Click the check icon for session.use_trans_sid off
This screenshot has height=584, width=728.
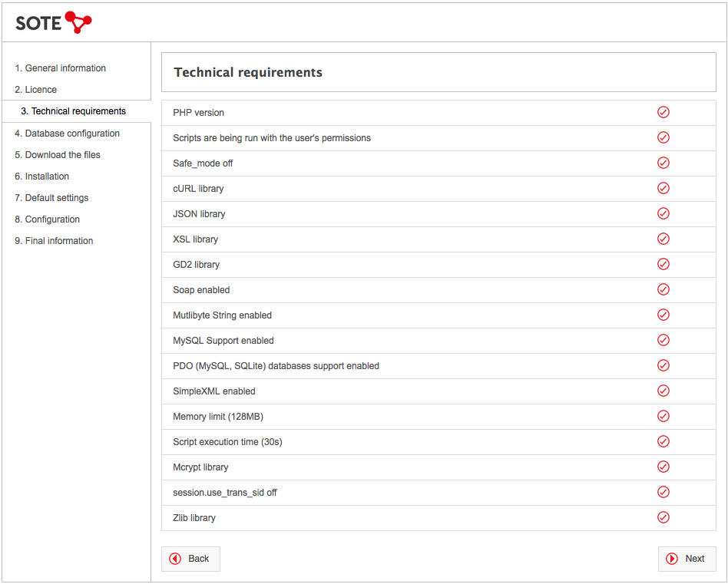pyautogui.click(x=663, y=492)
